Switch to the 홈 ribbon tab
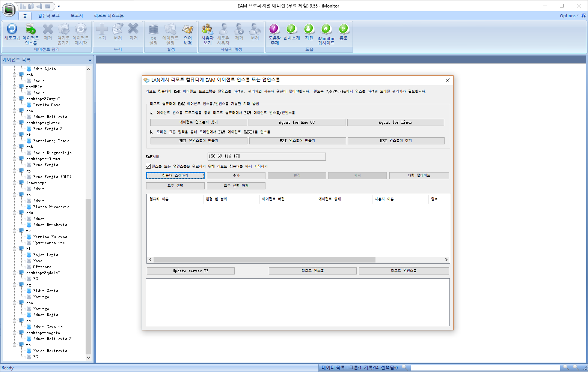 pyautogui.click(x=25, y=16)
